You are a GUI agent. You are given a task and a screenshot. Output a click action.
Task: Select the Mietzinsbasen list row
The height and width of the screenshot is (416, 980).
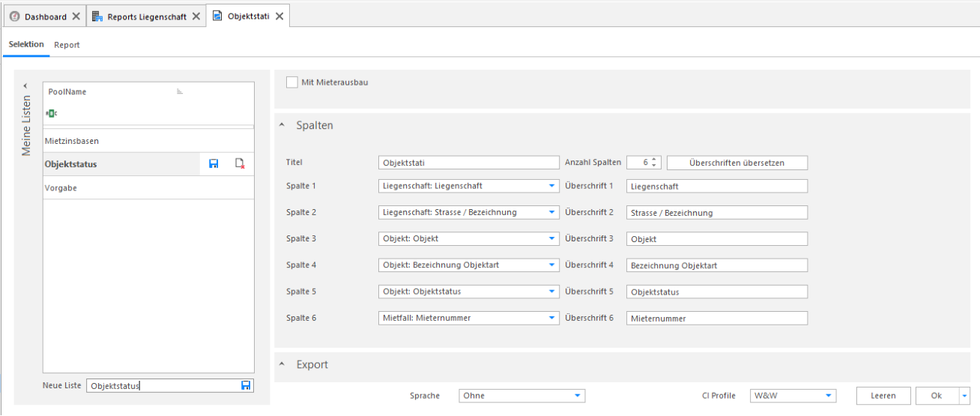[148, 141]
